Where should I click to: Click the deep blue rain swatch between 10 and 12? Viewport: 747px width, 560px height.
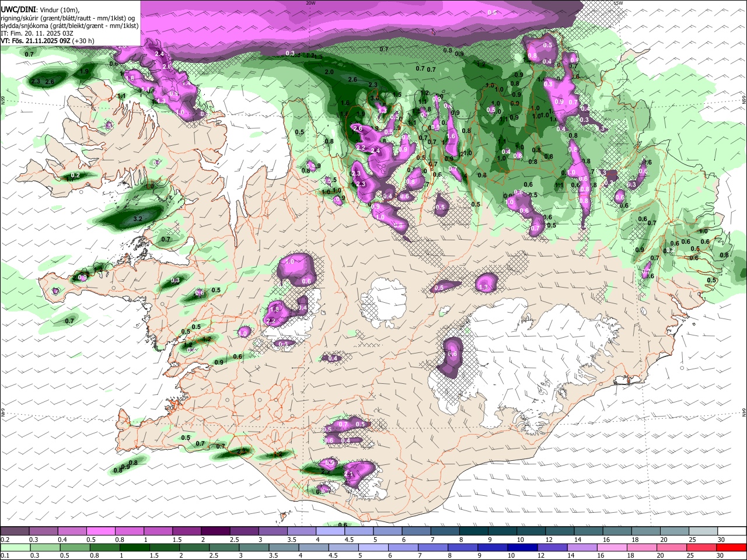point(523,547)
